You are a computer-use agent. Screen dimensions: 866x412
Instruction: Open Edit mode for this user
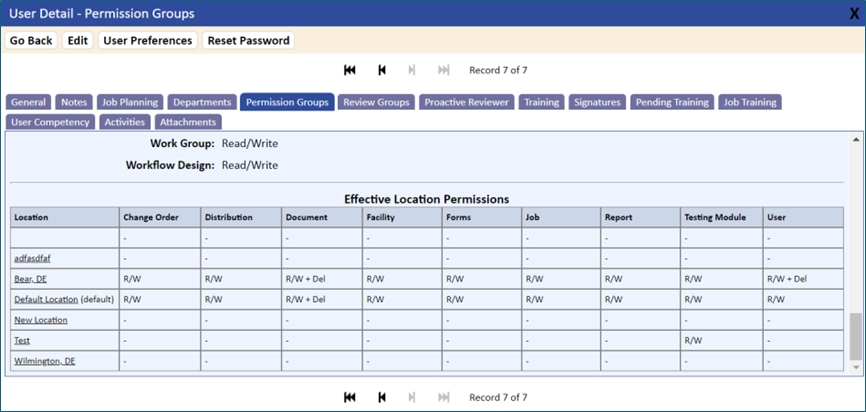[x=78, y=40]
